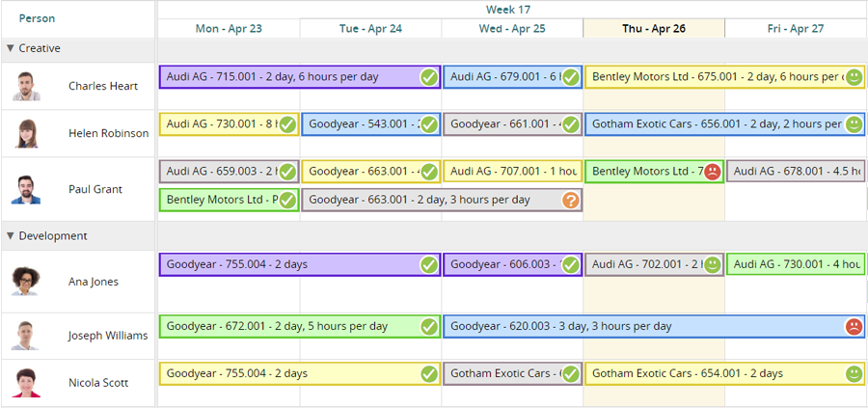Click the checkmark on Goodyear 606.003 booking
This screenshot has width=868, height=408.
571,264
